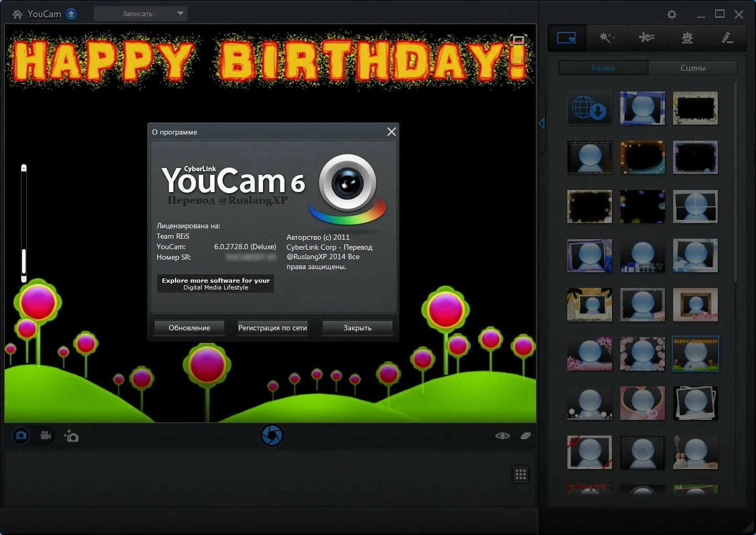Image resolution: width=756 pixels, height=535 pixels.
Task: Select the red ribbon frame thumbnail
Action: 589,452
